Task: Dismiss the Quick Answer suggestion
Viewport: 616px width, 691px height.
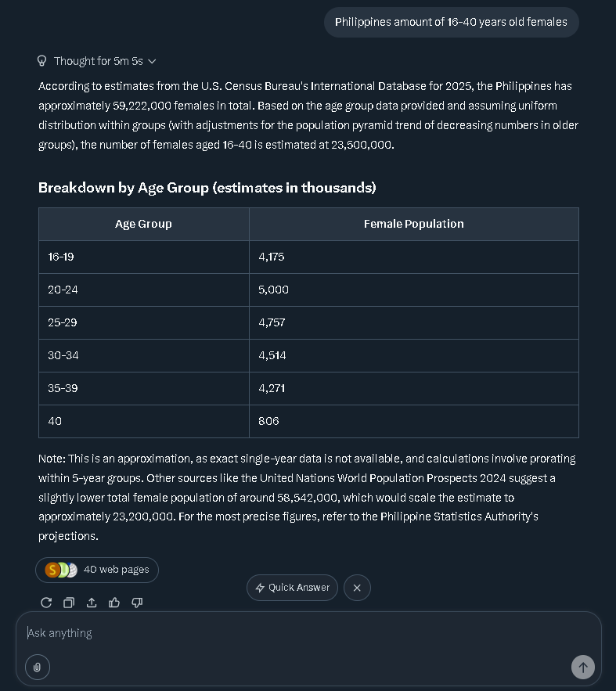Action: click(x=357, y=588)
